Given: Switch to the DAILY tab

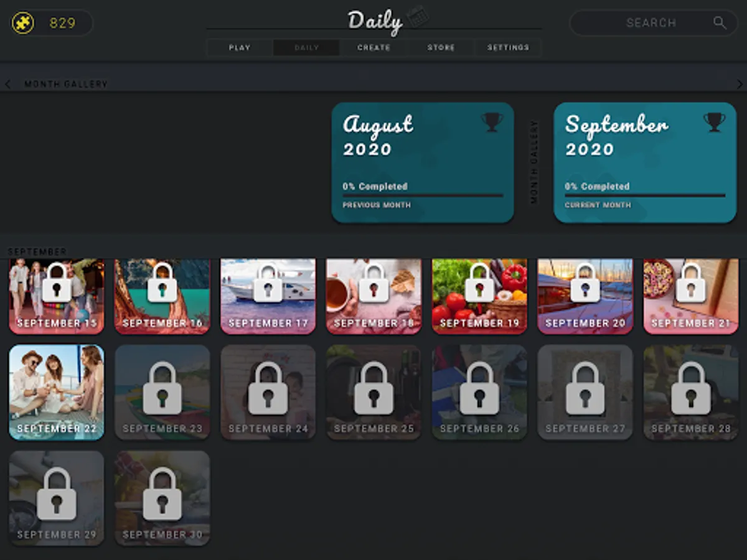Looking at the screenshot, I should point(306,47).
